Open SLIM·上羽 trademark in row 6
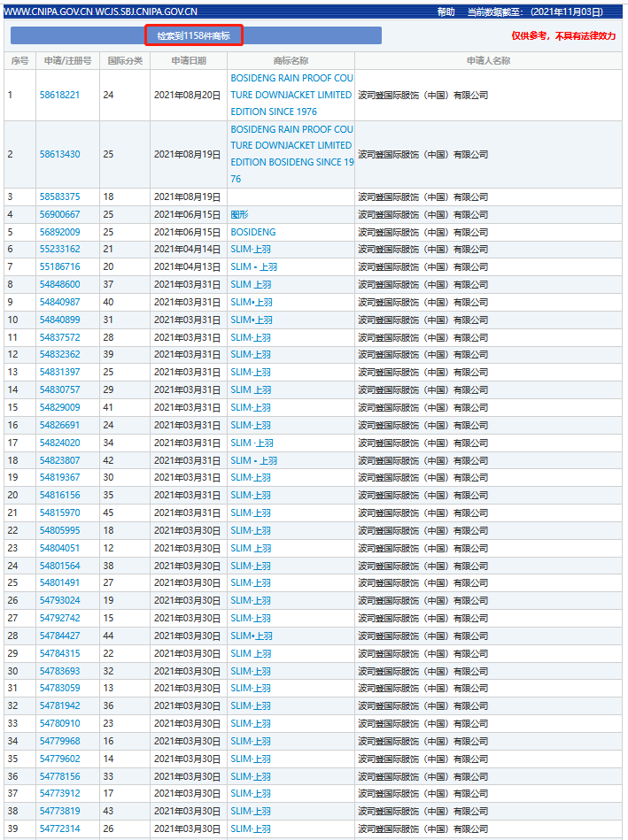The image size is (628, 840). tap(251, 249)
